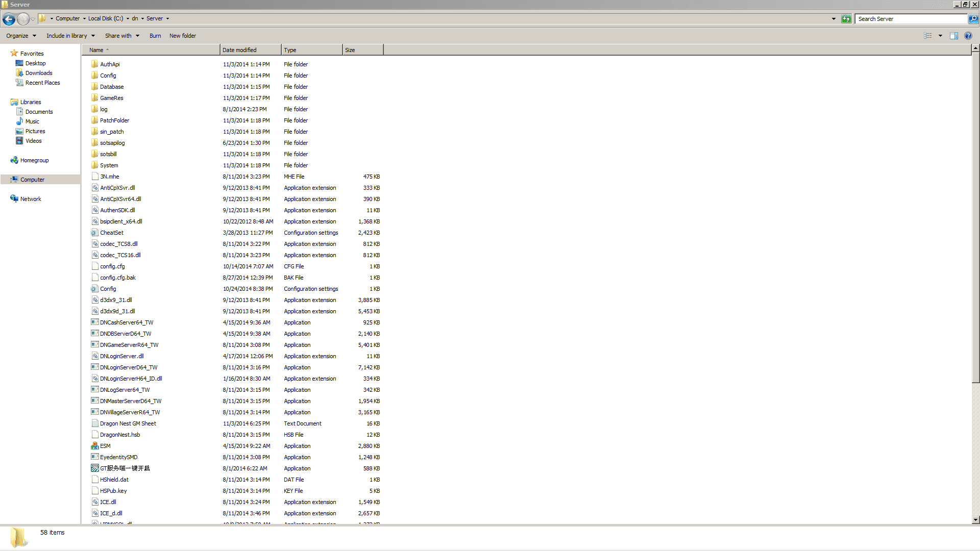
Task: Click the New folder button
Action: point(182,36)
